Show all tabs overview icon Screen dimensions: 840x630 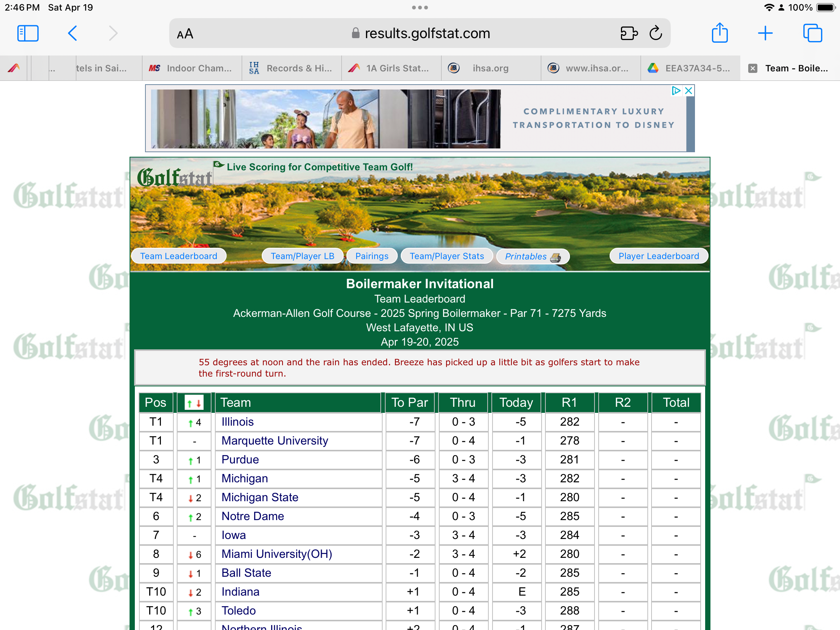pyautogui.click(x=812, y=33)
